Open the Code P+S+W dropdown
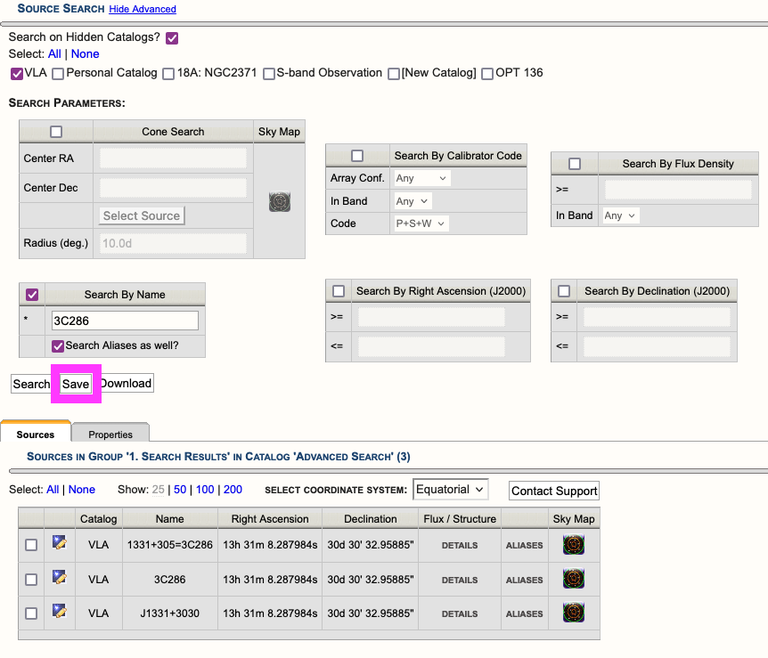Screen dimensions: 768x658 click(x=421, y=224)
